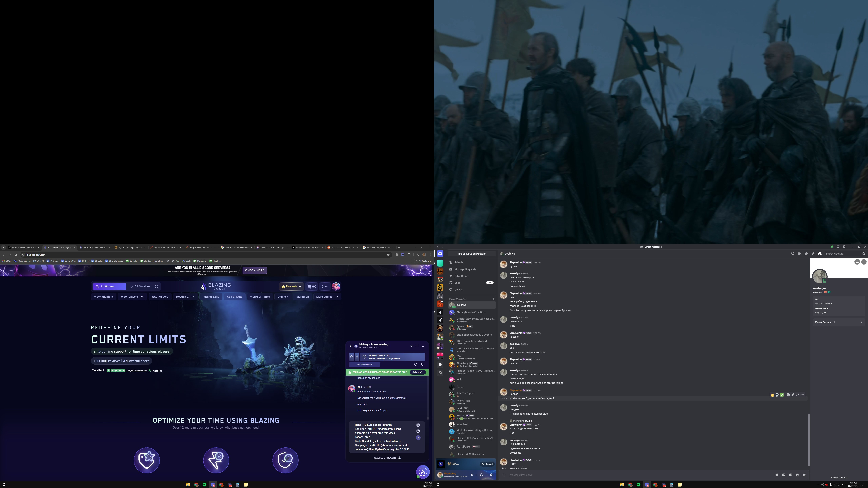This screenshot has height=488, width=868.
Task: Open the 38,696 reviews Trustpilot link
Action: (137, 371)
